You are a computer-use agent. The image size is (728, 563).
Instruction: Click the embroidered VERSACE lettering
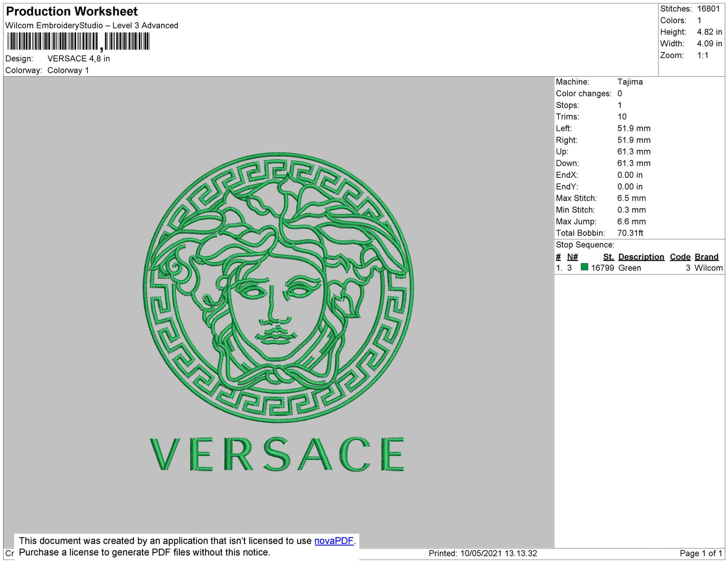[277, 454]
